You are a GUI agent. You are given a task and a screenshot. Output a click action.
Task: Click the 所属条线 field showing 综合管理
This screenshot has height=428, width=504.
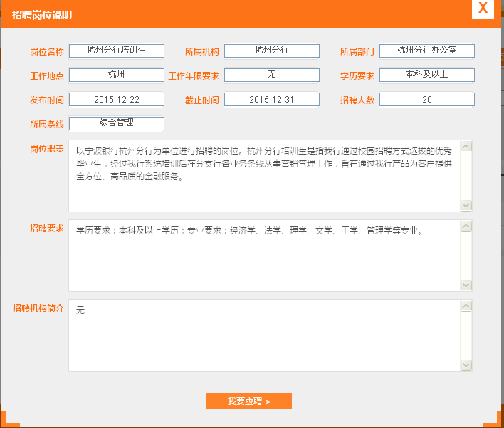(x=117, y=123)
